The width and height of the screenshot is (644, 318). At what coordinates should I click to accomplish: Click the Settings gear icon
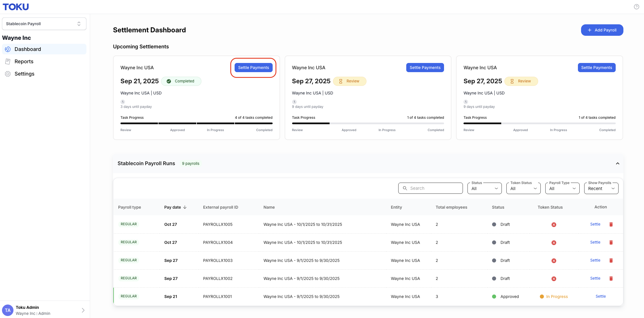[8, 74]
